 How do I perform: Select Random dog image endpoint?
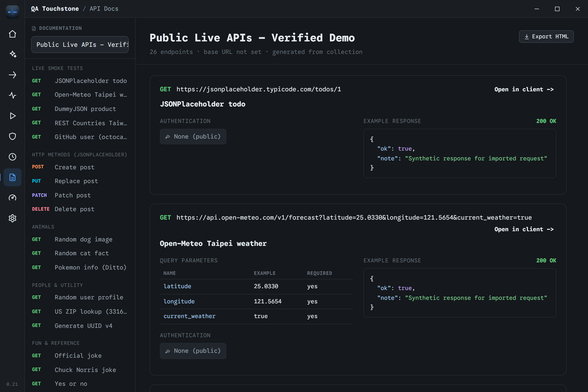tap(80, 239)
